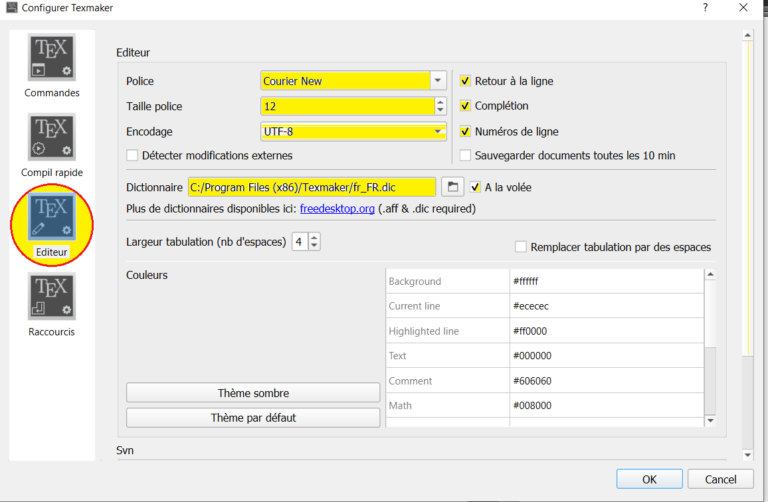This screenshot has height=502, width=768.
Task: Click the Math row label
Action: pos(400,406)
